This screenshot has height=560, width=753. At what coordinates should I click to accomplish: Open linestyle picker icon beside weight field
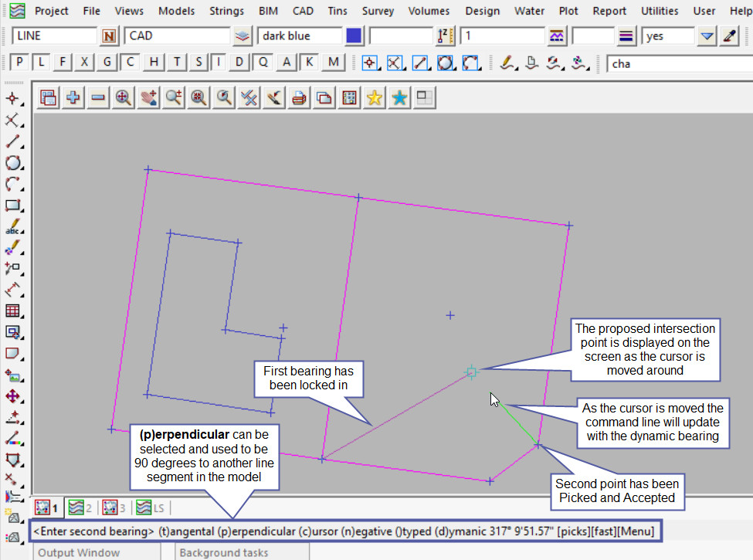click(x=626, y=36)
